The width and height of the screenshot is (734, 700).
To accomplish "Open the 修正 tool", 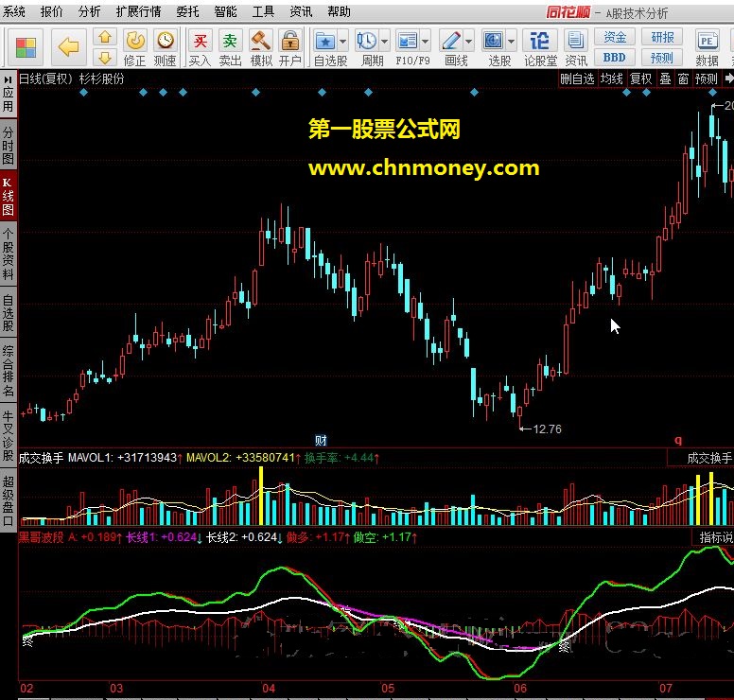I will point(135,47).
